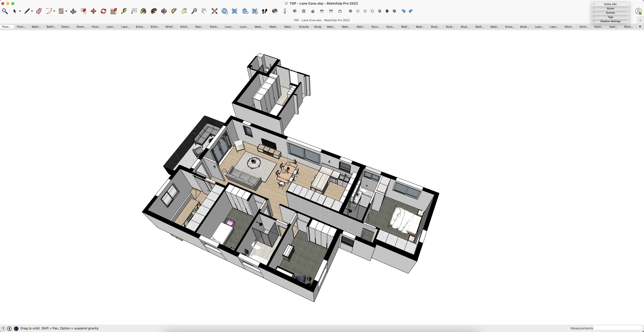Open the scene tabs overflow arrow

tap(640, 27)
